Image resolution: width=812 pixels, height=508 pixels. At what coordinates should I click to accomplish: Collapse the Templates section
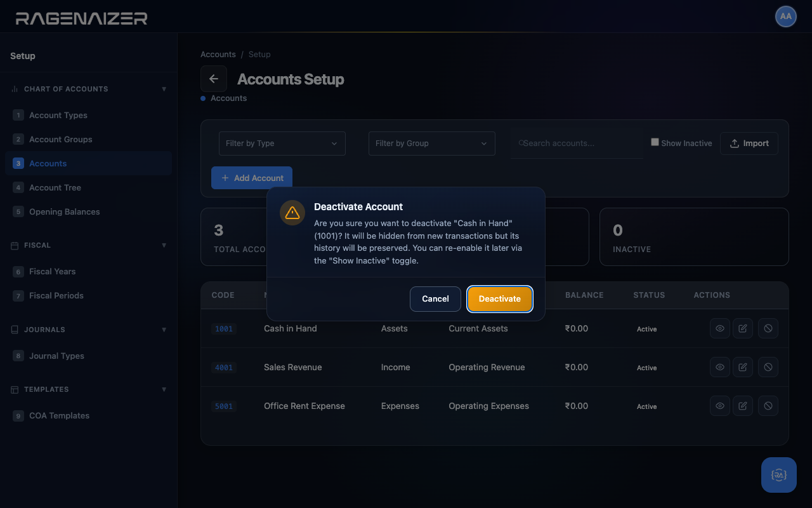89,389
